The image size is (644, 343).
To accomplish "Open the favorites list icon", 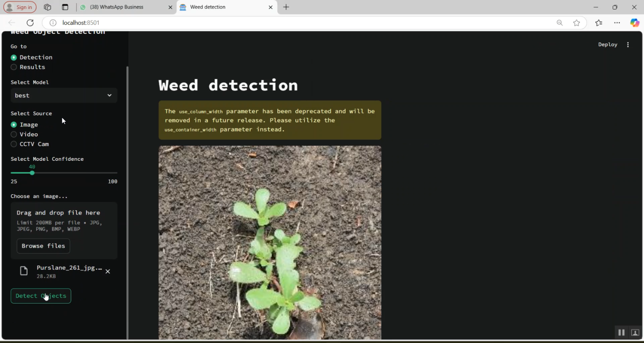I will pyautogui.click(x=599, y=23).
